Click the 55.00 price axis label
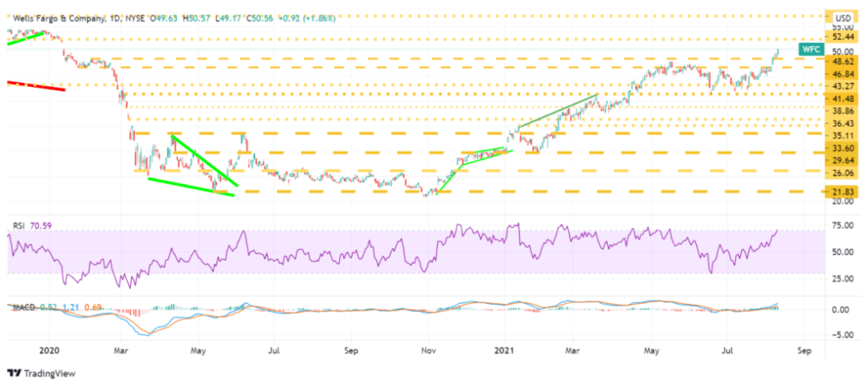868x386 pixels. pyautogui.click(x=844, y=27)
